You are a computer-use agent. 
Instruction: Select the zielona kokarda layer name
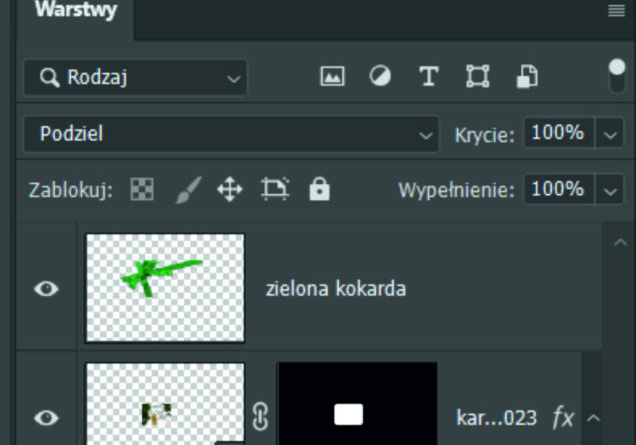(336, 289)
